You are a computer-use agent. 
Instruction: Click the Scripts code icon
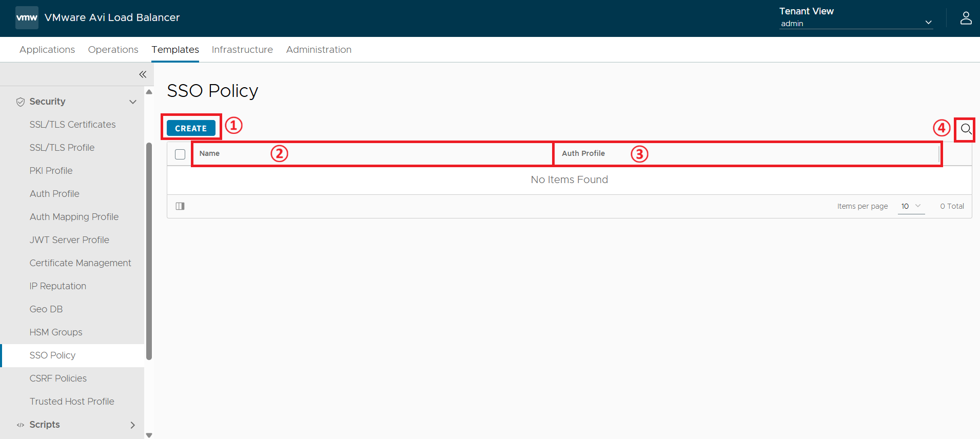tap(21, 425)
